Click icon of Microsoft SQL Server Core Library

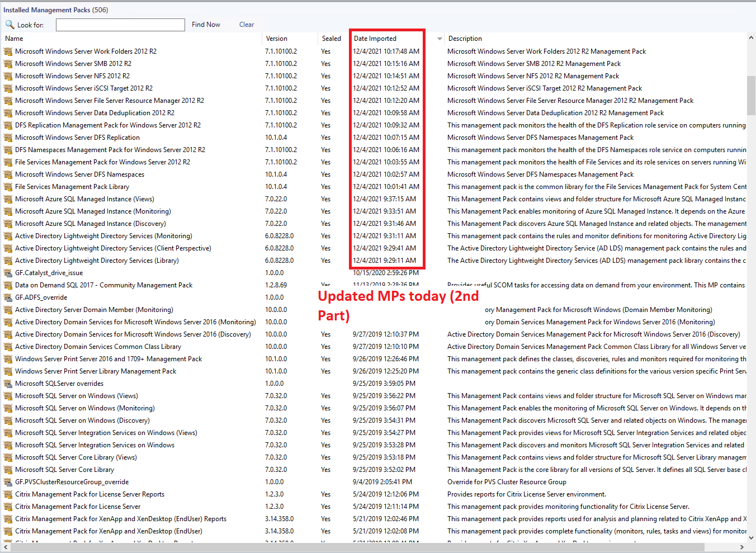[8, 470]
